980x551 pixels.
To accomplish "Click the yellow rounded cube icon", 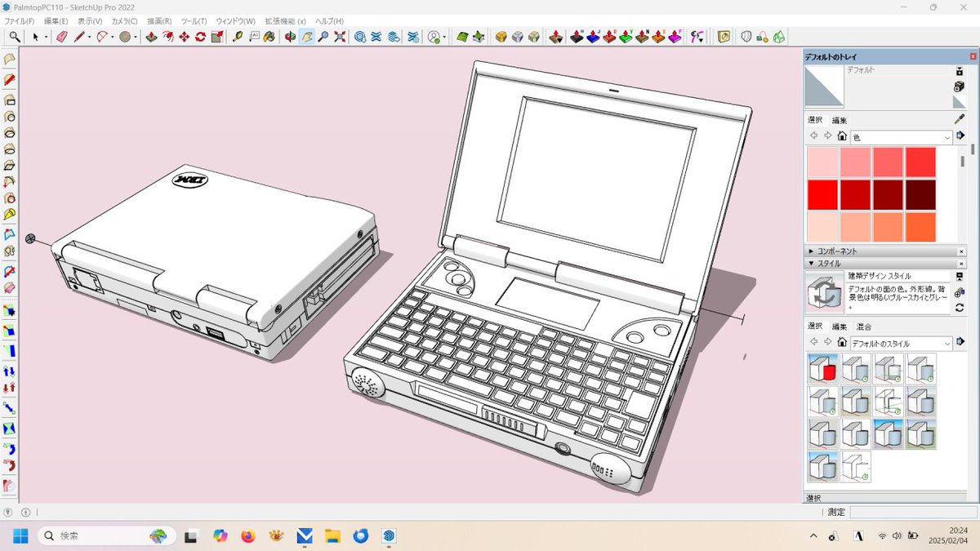I will tap(501, 37).
